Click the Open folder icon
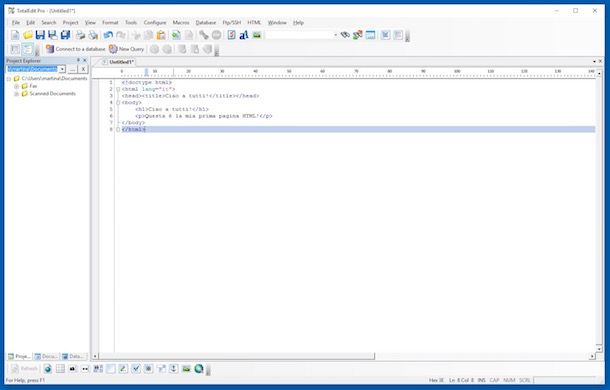 pos(28,35)
